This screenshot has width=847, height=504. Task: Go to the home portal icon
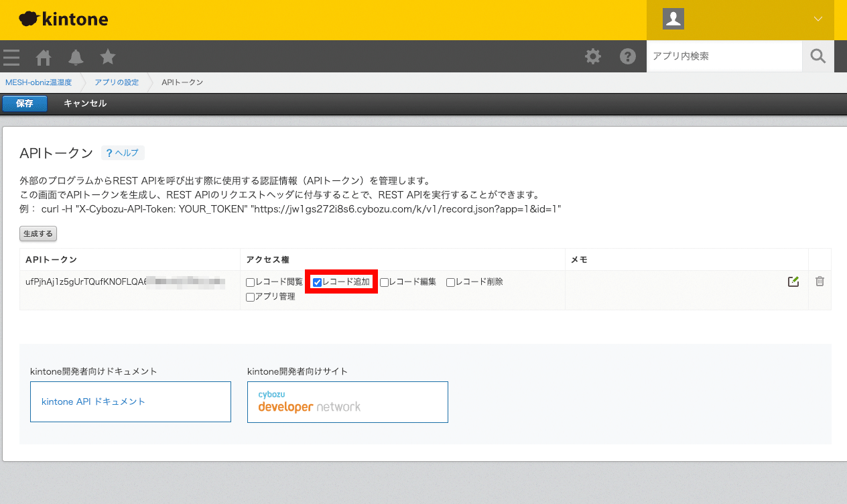pyautogui.click(x=44, y=57)
